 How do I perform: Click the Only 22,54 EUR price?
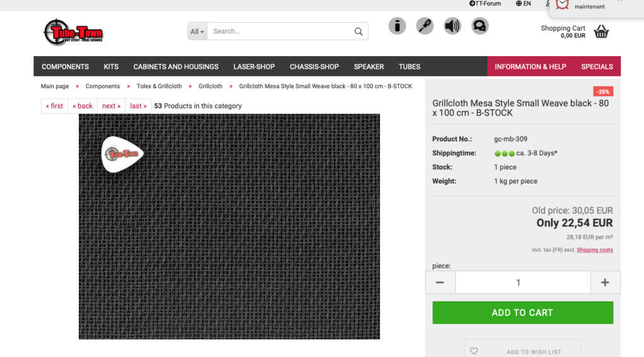coord(575,223)
